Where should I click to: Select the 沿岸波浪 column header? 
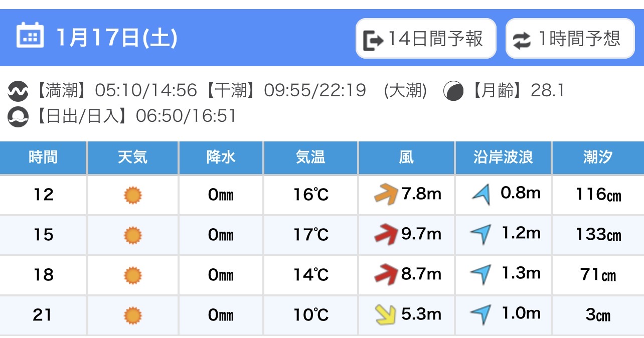pyautogui.click(x=503, y=157)
